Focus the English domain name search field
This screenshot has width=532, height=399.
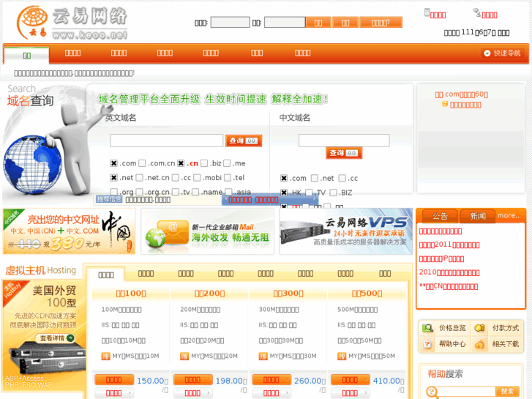tap(167, 141)
